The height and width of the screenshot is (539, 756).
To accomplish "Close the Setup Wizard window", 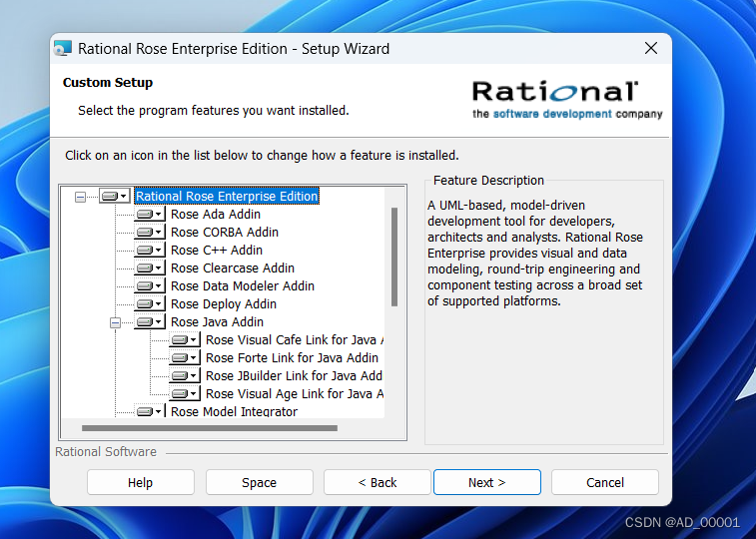I will tap(651, 48).
